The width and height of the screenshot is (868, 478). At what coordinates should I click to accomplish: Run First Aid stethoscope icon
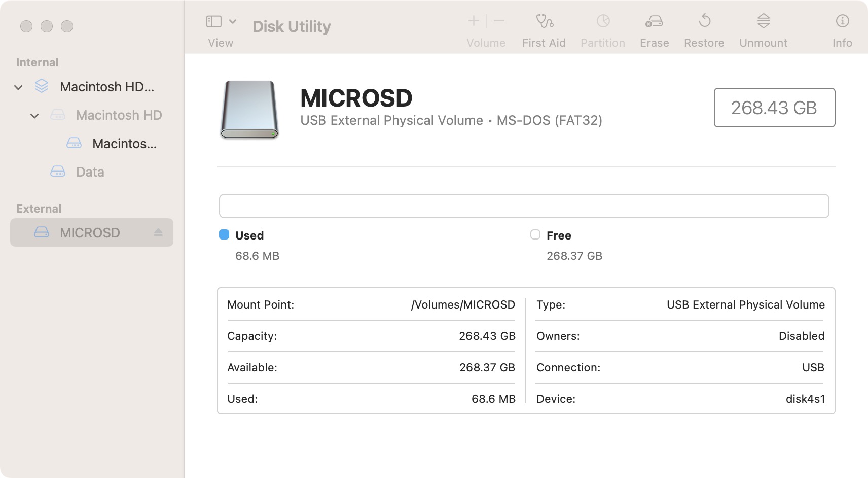[545, 21]
